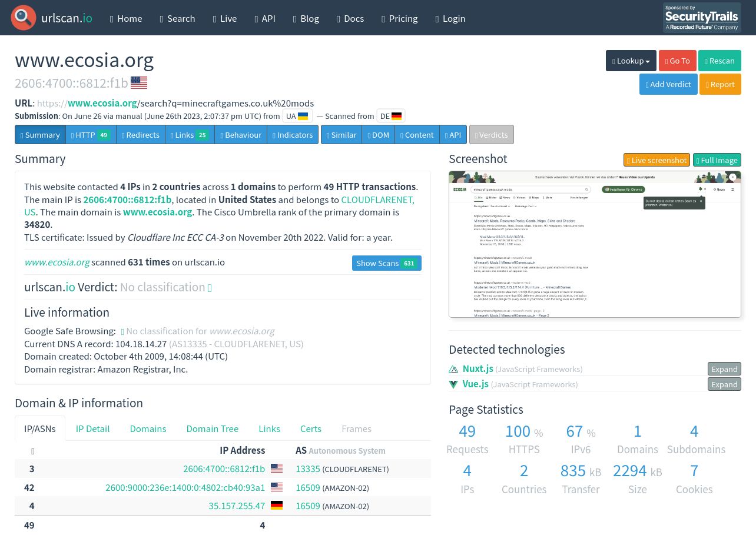
Task: Click the Add Verdict button
Action: pos(668,84)
